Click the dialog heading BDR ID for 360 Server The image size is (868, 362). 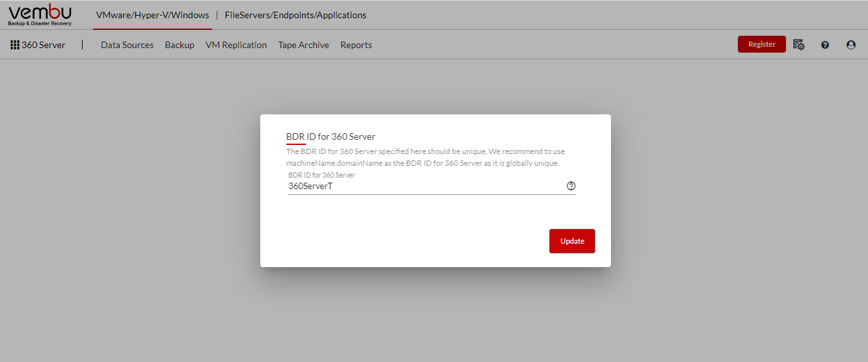(x=331, y=136)
